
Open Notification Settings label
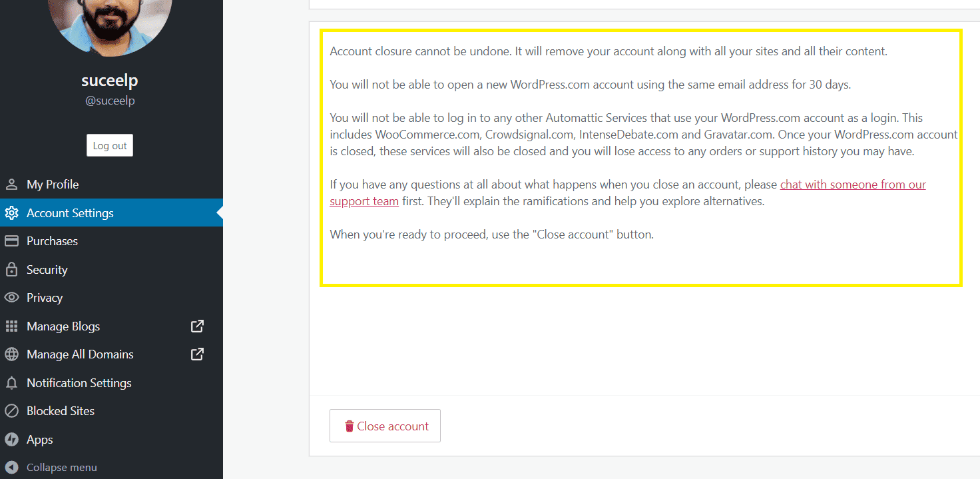(x=79, y=383)
